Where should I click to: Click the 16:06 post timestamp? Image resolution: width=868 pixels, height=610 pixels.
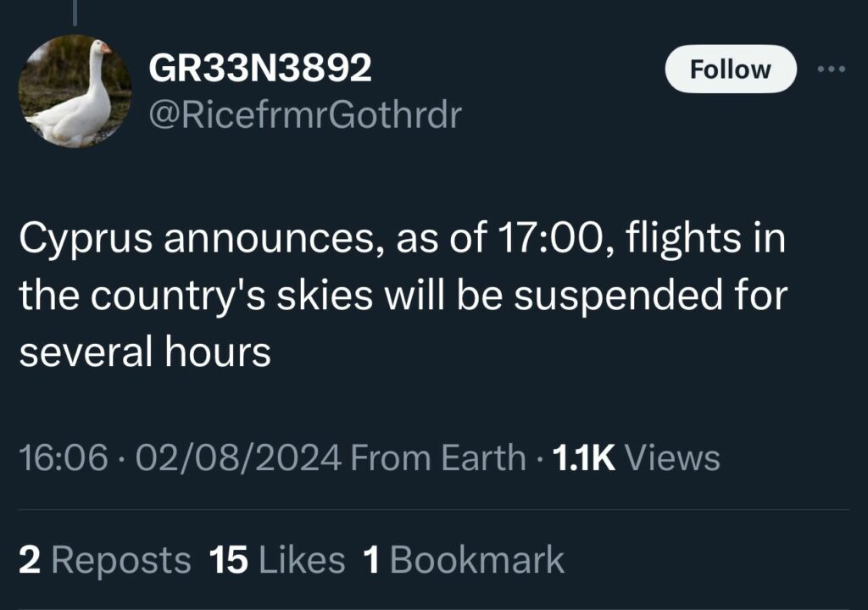63,458
